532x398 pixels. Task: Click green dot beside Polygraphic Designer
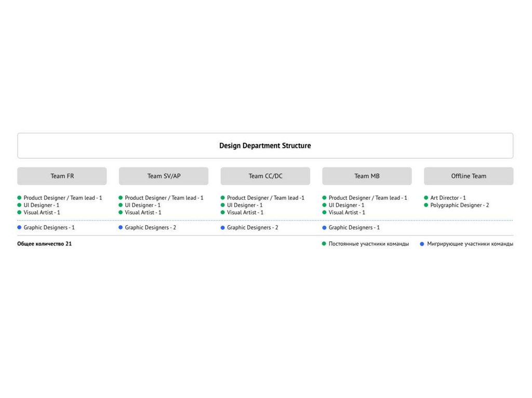(426, 205)
